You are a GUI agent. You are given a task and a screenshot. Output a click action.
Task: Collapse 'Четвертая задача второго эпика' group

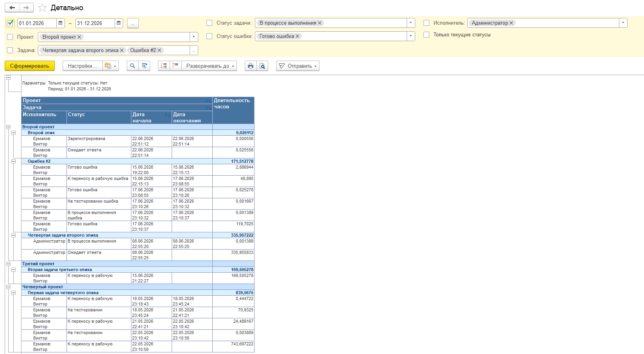tap(13, 235)
